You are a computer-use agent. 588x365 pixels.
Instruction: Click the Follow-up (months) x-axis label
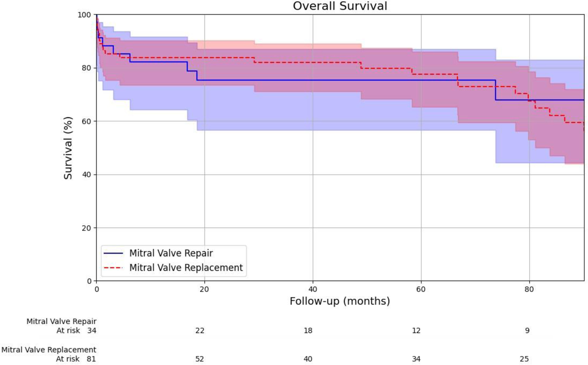340,301
